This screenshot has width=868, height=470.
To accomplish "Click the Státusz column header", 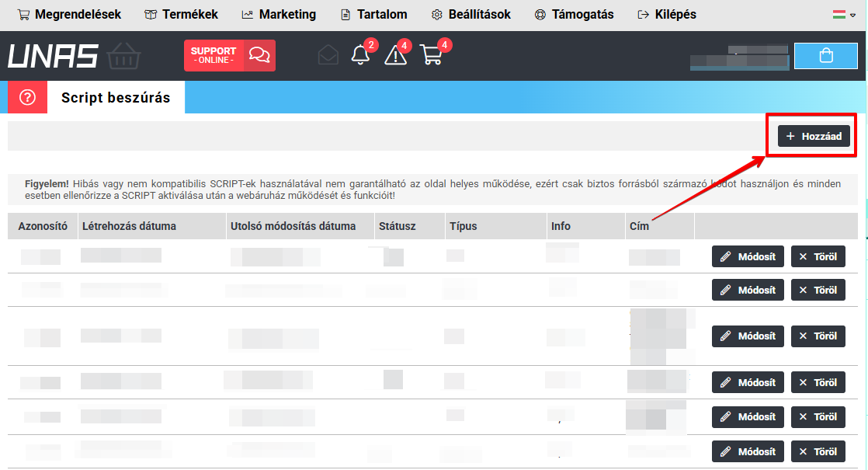I will point(410,226).
